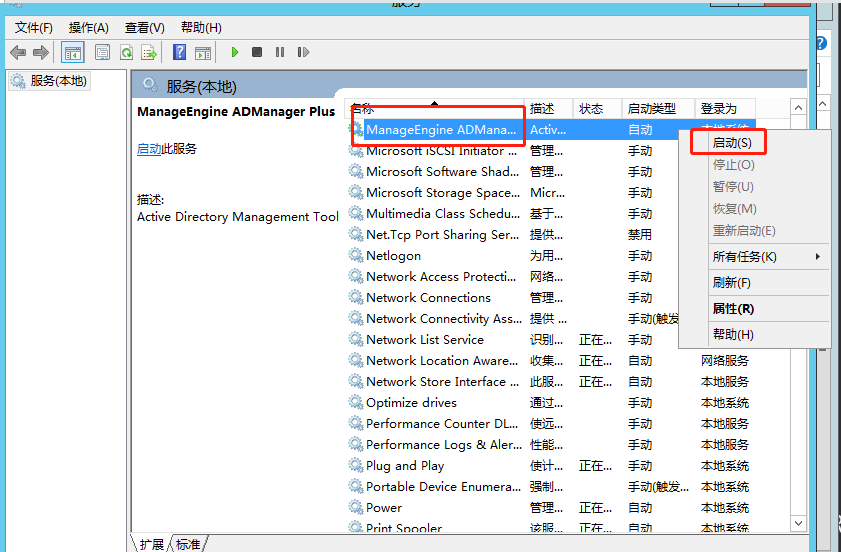841x552 pixels.
Task: Click gear icon of Performance Counter DLL row
Action: 356,423
